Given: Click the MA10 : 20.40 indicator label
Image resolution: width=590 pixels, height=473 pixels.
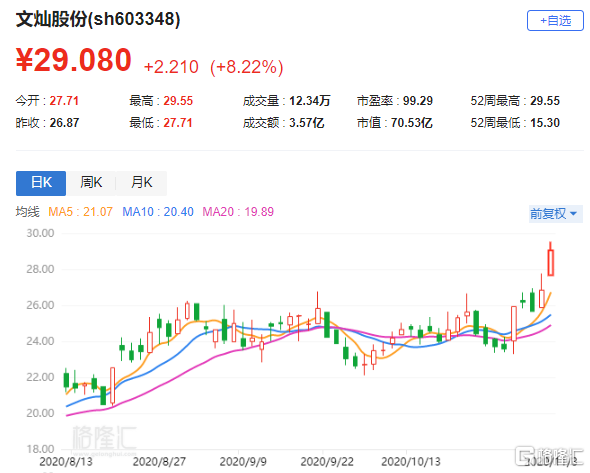Looking at the screenshot, I should pyautogui.click(x=158, y=212).
